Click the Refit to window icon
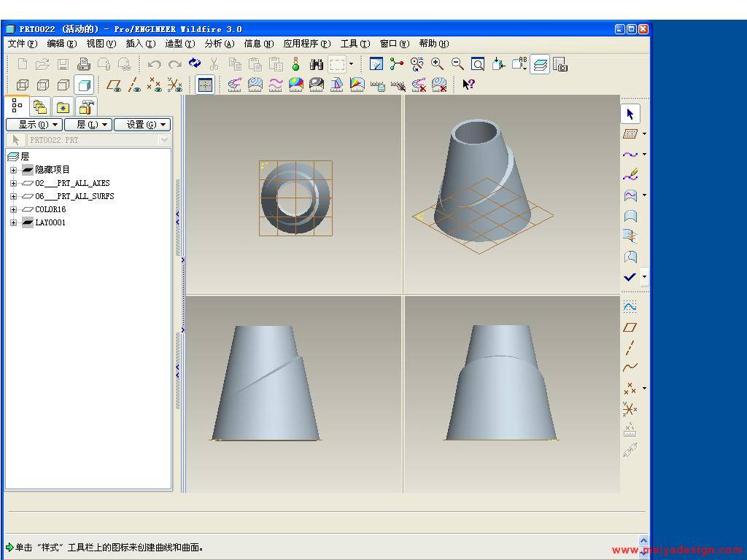This screenshot has width=747, height=560. click(x=478, y=64)
